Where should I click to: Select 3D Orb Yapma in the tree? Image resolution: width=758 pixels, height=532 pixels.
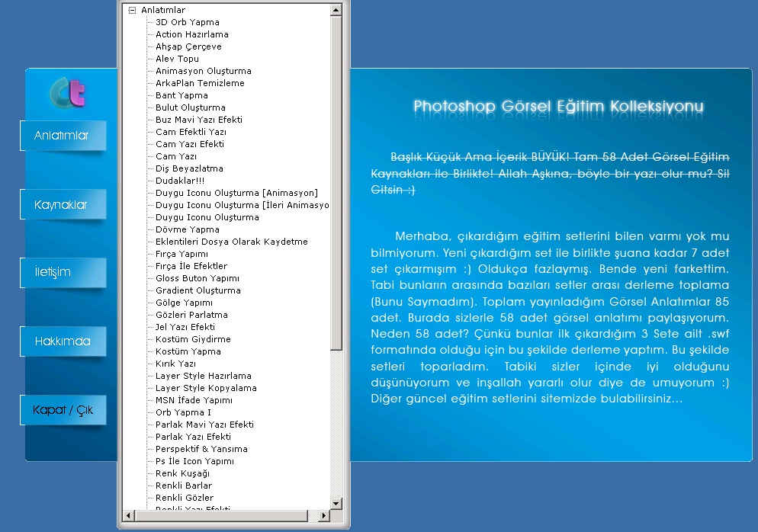188,22
